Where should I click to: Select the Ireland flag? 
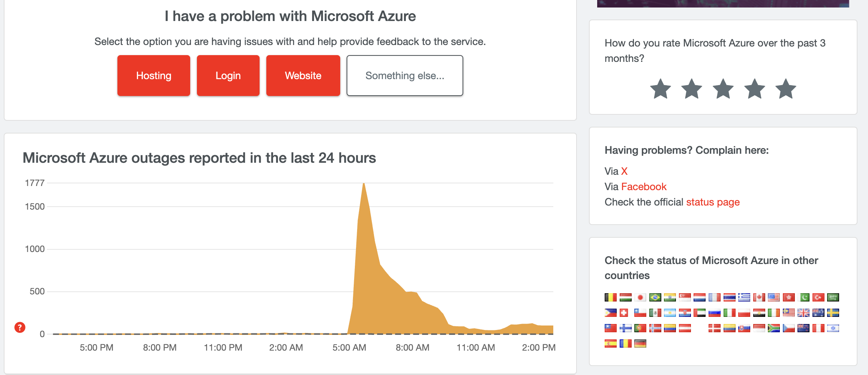[x=774, y=313]
